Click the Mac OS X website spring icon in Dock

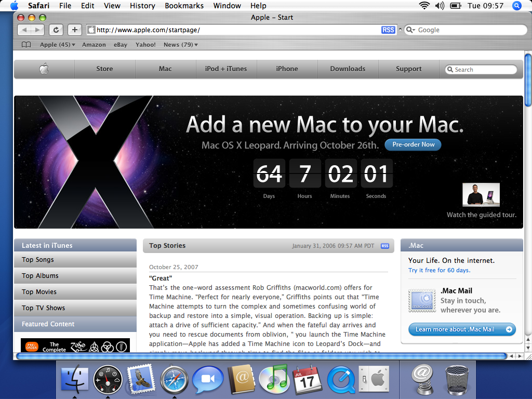click(x=422, y=380)
